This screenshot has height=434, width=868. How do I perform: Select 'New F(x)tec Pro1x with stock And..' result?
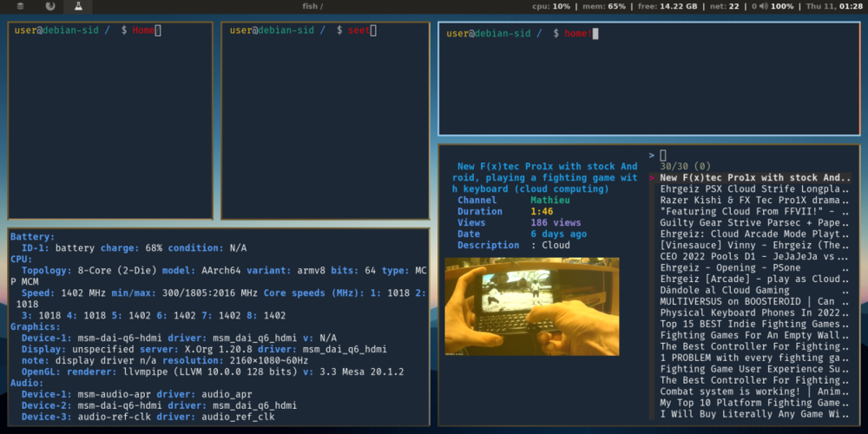click(x=755, y=178)
